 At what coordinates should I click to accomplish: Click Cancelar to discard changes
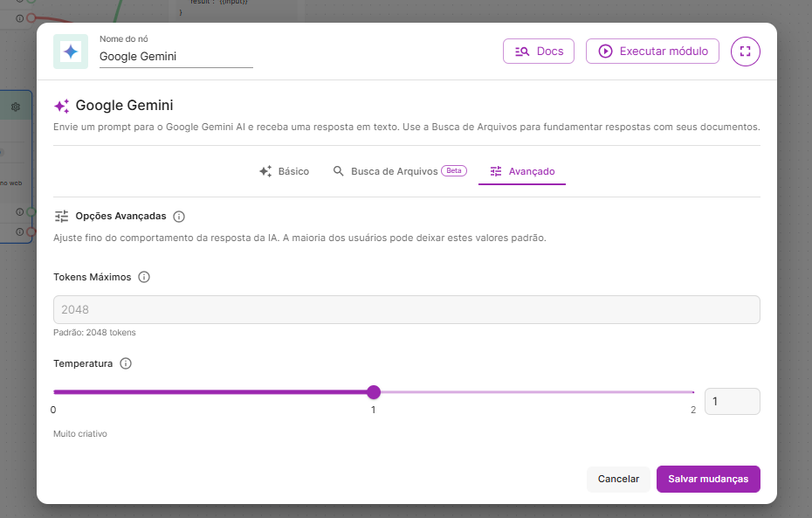click(x=618, y=479)
